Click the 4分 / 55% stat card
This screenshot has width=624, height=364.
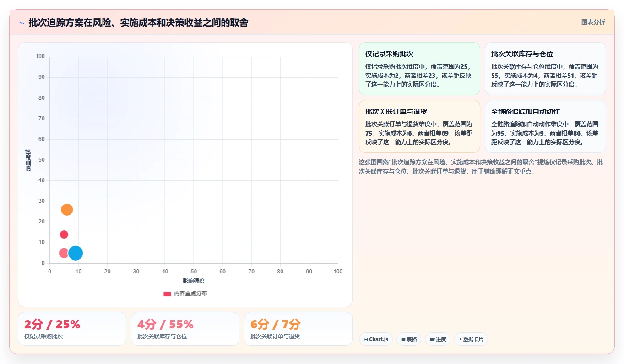[x=185, y=329]
